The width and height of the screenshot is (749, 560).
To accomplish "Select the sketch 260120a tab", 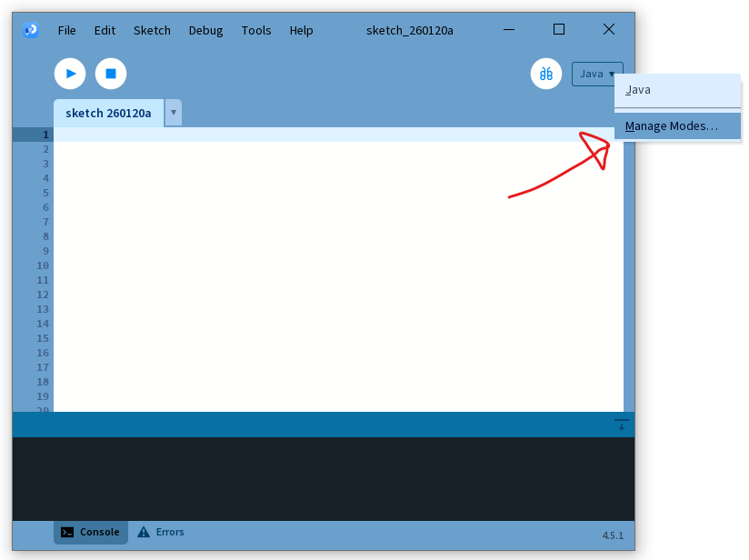I will pyautogui.click(x=108, y=113).
